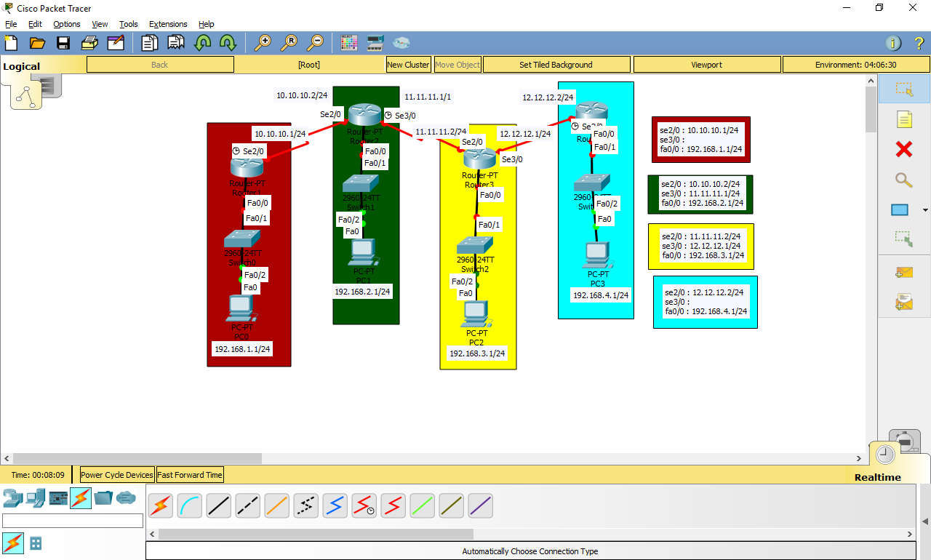
Task: Pick the purple USB cable
Action: pyautogui.click(x=480, y=505)
